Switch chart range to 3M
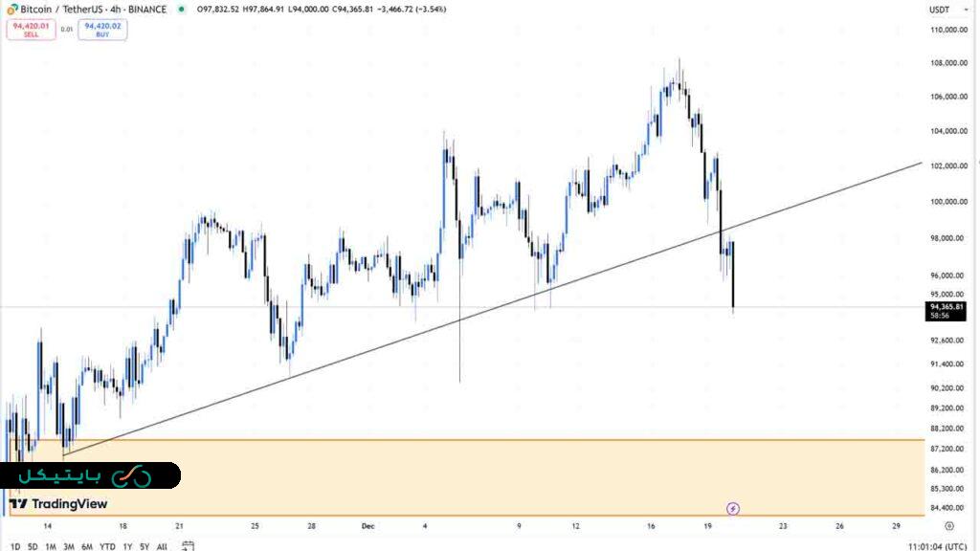The image size is (980, 551). pyautogui.click(x=69, y=546)
